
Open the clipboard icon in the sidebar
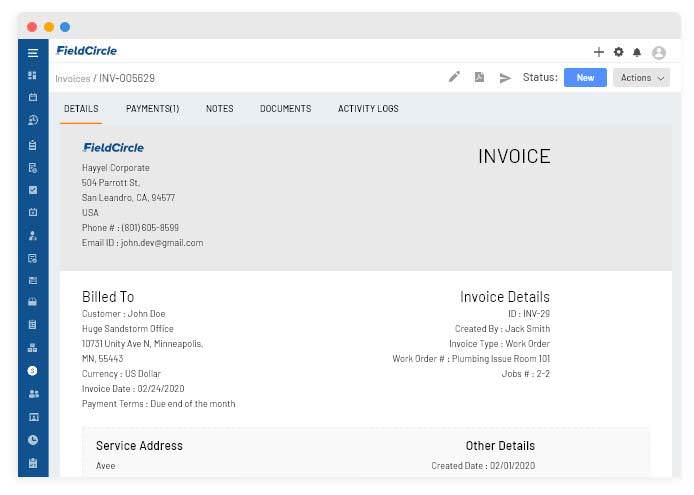[33, 145]
